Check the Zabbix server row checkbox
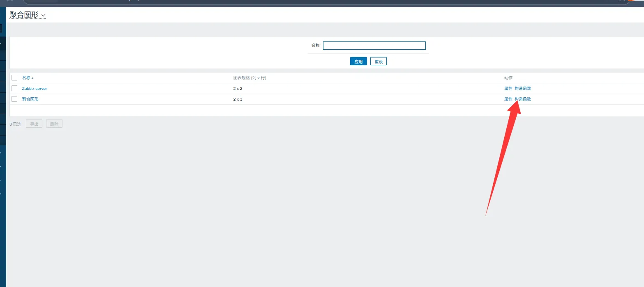Image resolution: width=644 pixels, height=287 pixels. pyautogui.click(x=14, y=88)
